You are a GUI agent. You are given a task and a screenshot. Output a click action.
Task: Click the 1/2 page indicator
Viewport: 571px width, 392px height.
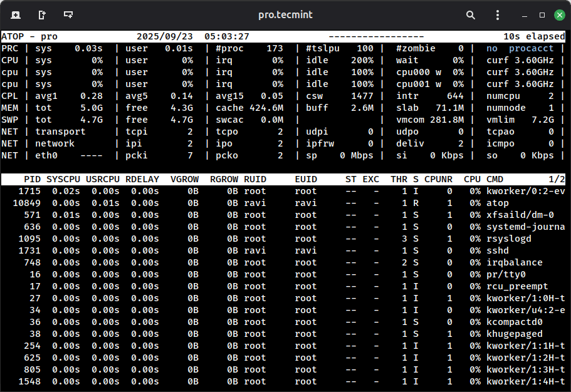[556, 180]
